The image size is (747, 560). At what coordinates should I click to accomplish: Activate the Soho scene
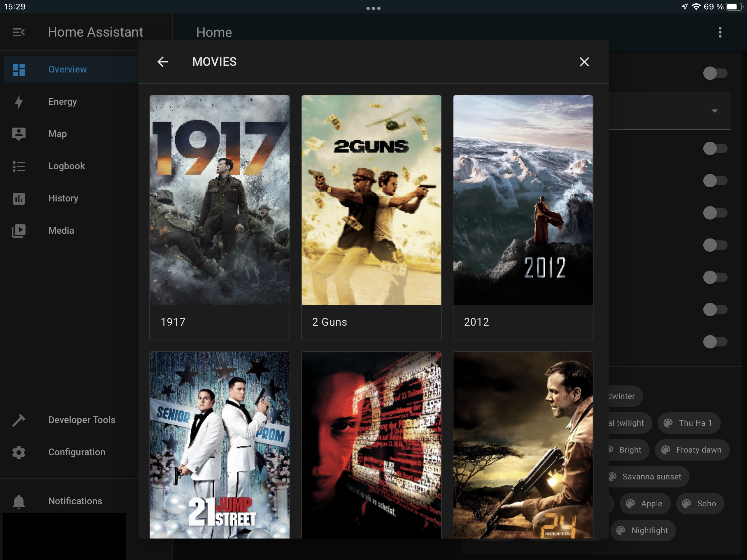[700, 504]
